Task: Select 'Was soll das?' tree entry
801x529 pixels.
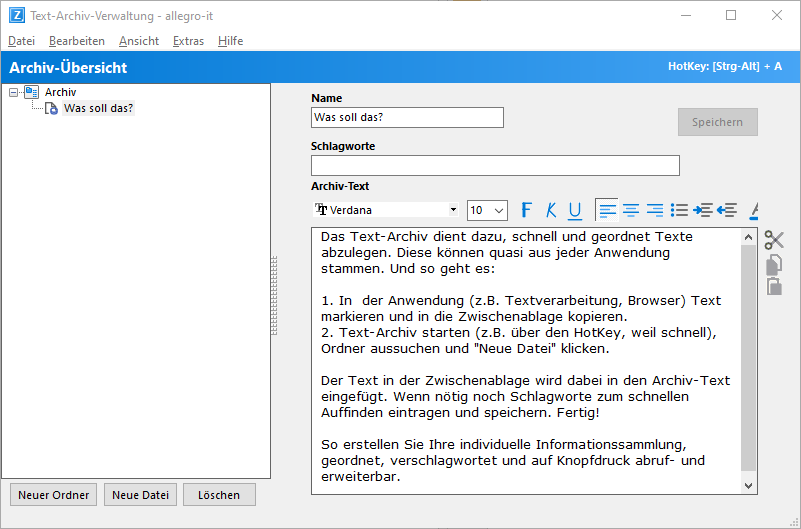Action: point(98,108)
